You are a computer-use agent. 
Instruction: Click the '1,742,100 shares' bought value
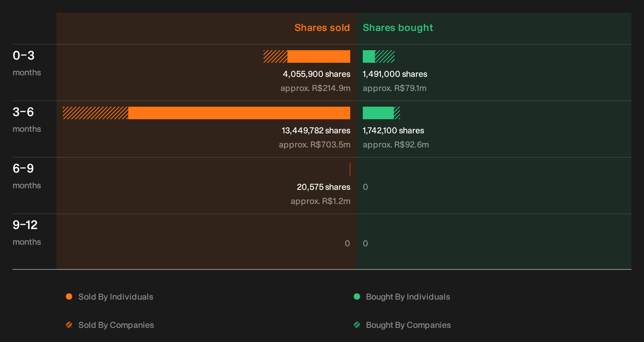click(393, 131)
